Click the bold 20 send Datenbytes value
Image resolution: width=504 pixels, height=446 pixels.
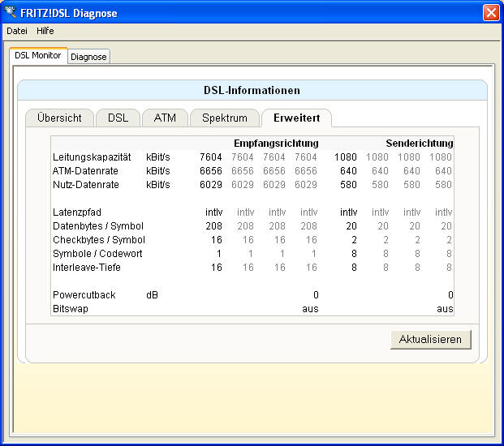[x=351, y=226]
